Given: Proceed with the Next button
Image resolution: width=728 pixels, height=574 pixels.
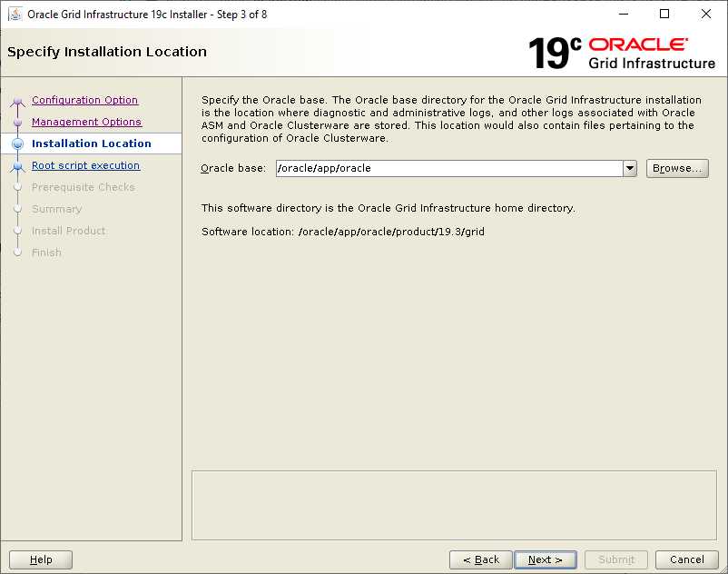Looking at the screenshot, I should tap(546, 559).
